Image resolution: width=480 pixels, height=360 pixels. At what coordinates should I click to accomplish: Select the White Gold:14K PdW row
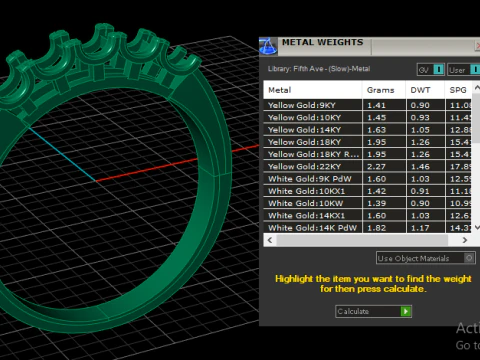(367, 228)
